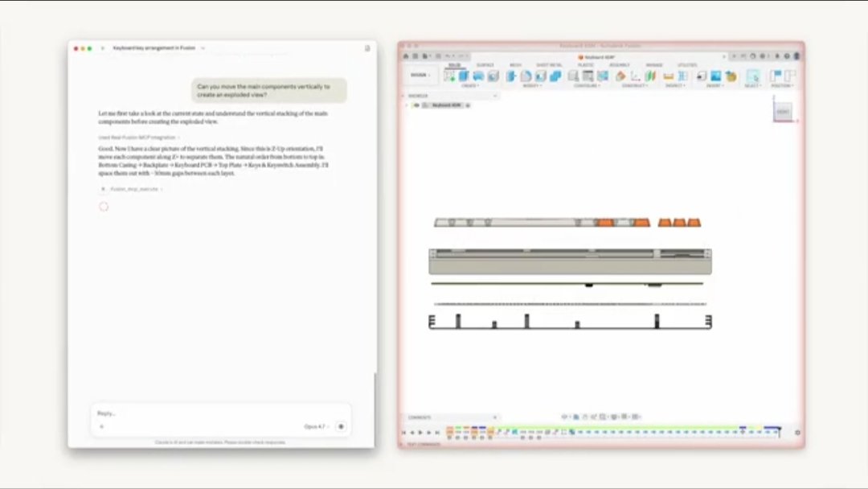
Task: Select the Extrude tool in Create group
Action: [x=464, y=76]
